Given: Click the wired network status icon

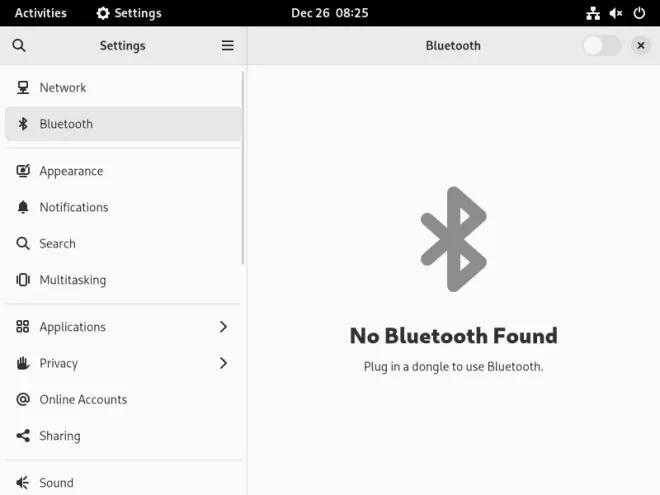Looking at the screenshot, I should (593, 13).
